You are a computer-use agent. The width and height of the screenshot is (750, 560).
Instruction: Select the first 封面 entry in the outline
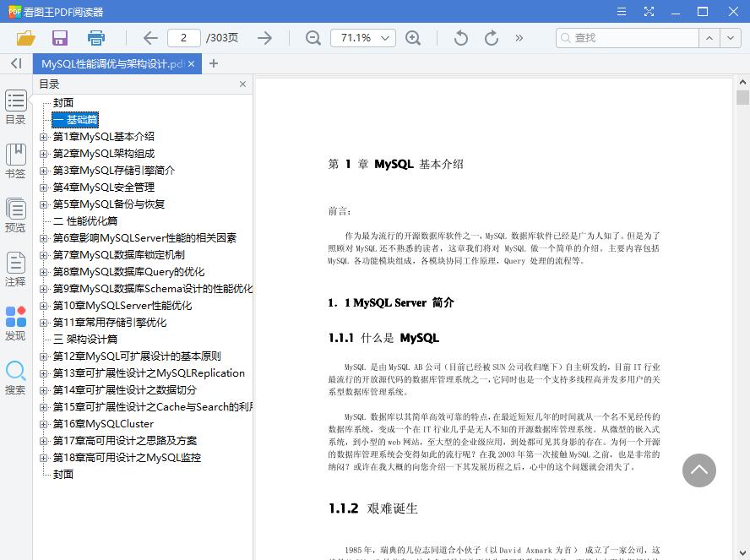click(63, 103)
